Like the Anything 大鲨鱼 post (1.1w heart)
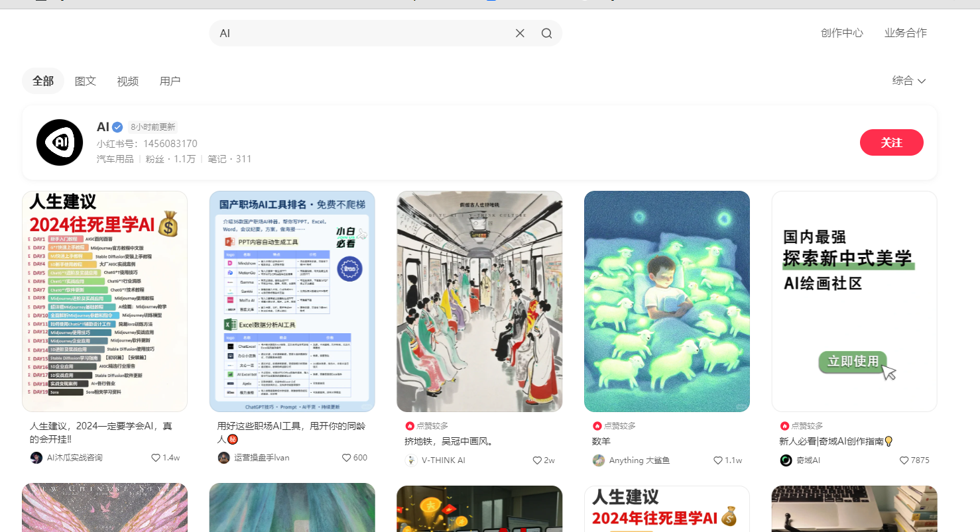Image resolution: width=980 pixels, height=532 pixels. [717, 460]
